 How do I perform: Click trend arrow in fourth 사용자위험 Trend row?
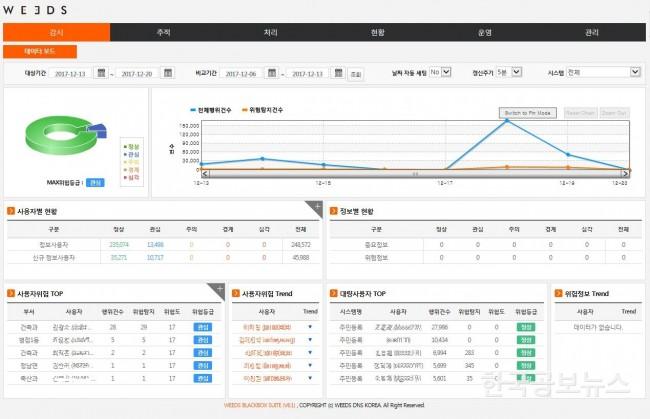(x=310, y=366)
